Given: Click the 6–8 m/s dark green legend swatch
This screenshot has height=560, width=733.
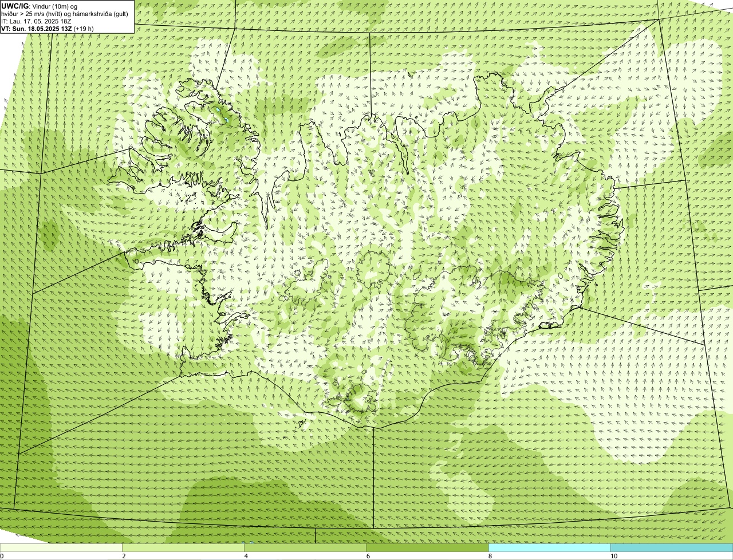Looking at the screenshot, I should (x=427, y=548).
